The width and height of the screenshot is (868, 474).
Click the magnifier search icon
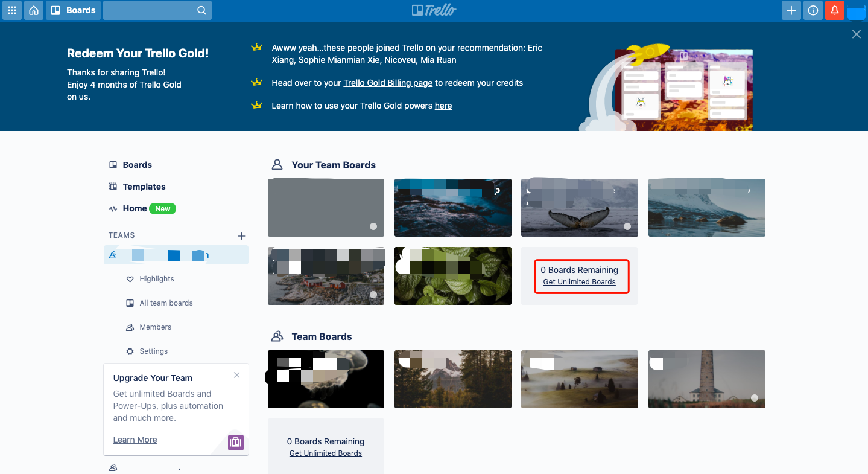point(201,10)
